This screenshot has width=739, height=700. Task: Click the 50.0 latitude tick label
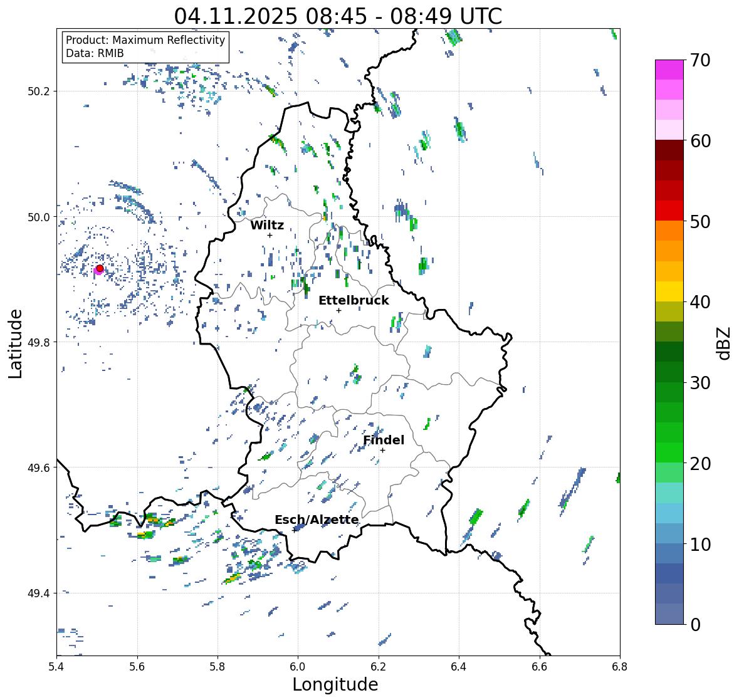click(x=39, y=217)
